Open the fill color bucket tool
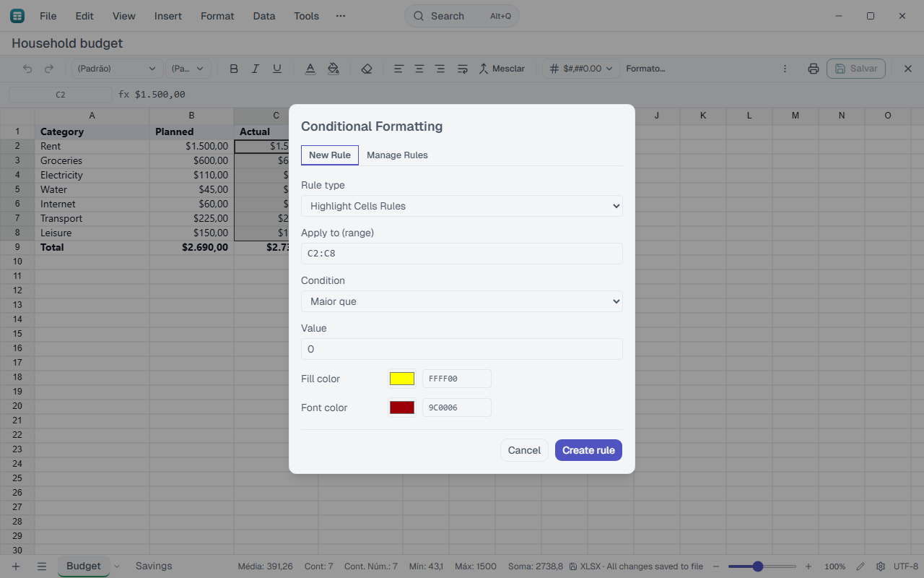This screenshot has height=578, width=924. point(333,69)
